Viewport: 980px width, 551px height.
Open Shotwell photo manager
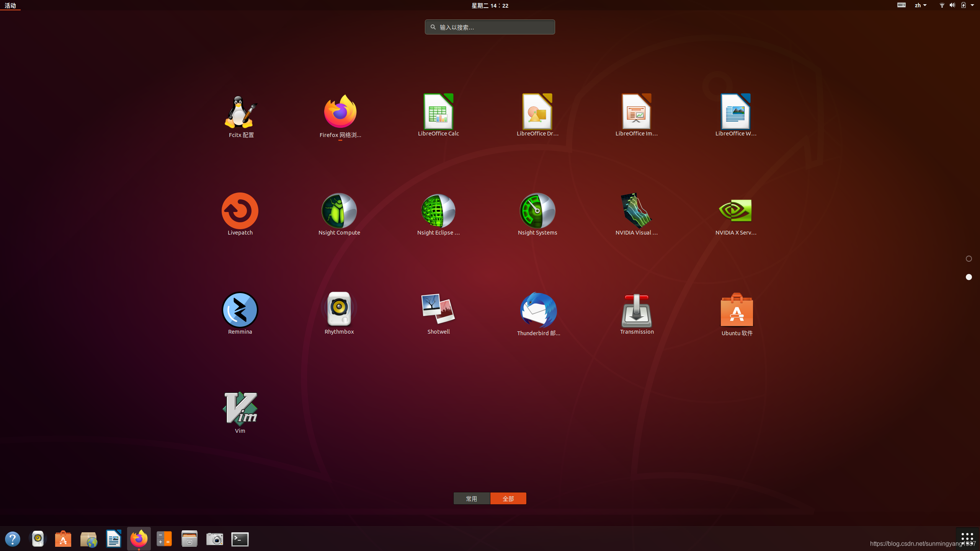[x=438, y=310]
